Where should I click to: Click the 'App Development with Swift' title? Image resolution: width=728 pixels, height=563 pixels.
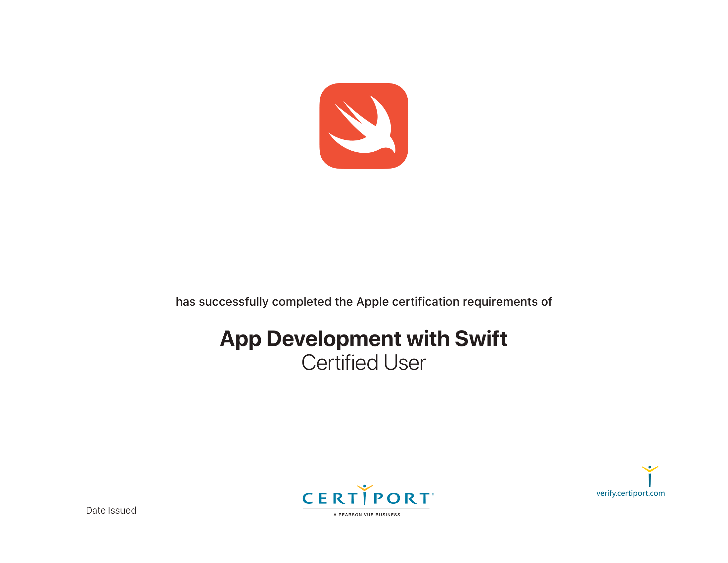click(363, 339)
